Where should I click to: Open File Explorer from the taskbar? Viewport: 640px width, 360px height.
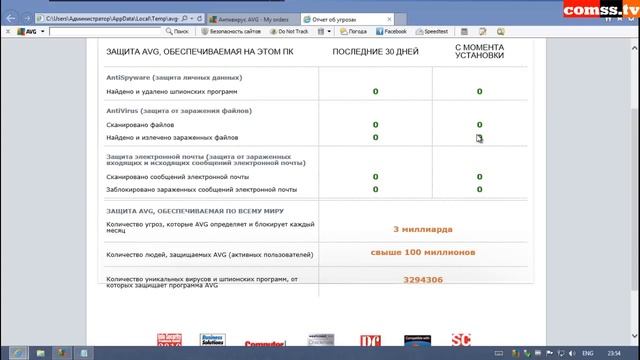click(40, 353)
